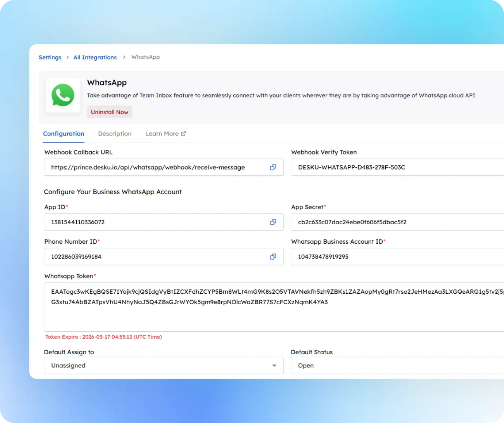Viewport: 504px width, 423px height.
Task: Select the Configuration tab
Action: click(64, 133)
